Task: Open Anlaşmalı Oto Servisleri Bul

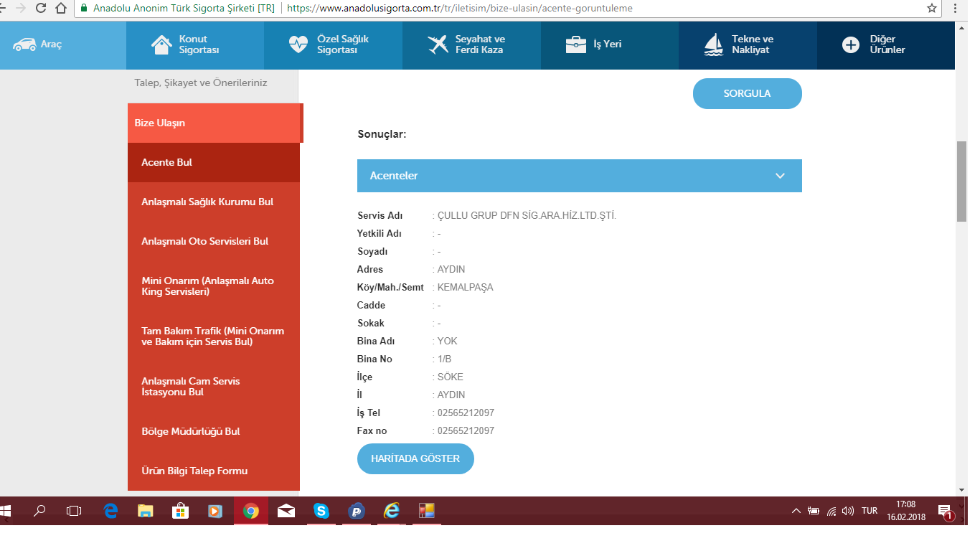Action: [x=214, y=241]
